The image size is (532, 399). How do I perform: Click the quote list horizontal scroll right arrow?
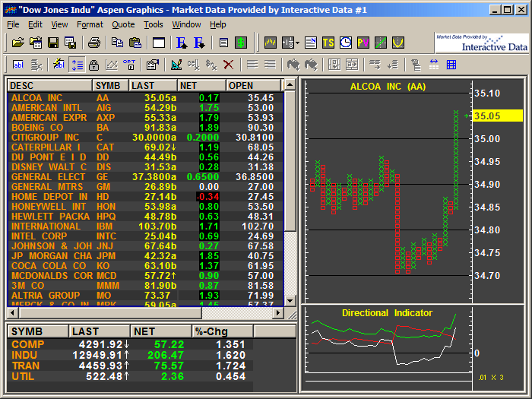pyautogui.click(x=278, y=312)
